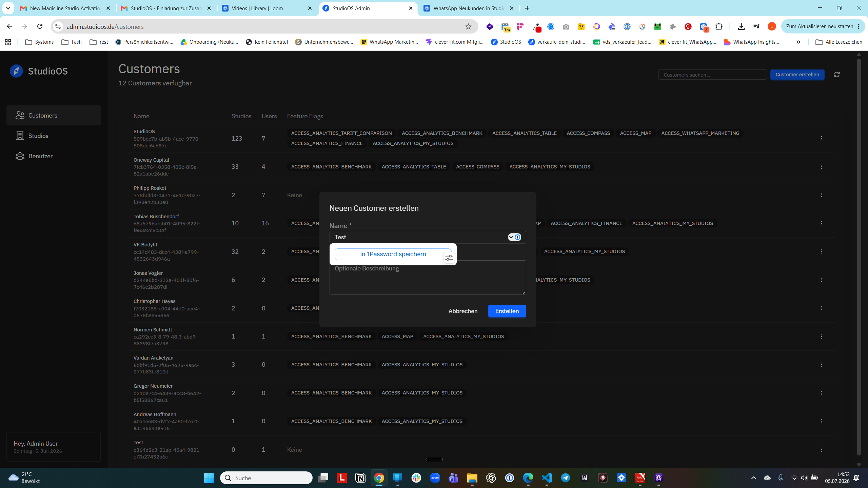Click the refresh customers list icon
This screenshot has height=488, width=868.
point(836,75)
